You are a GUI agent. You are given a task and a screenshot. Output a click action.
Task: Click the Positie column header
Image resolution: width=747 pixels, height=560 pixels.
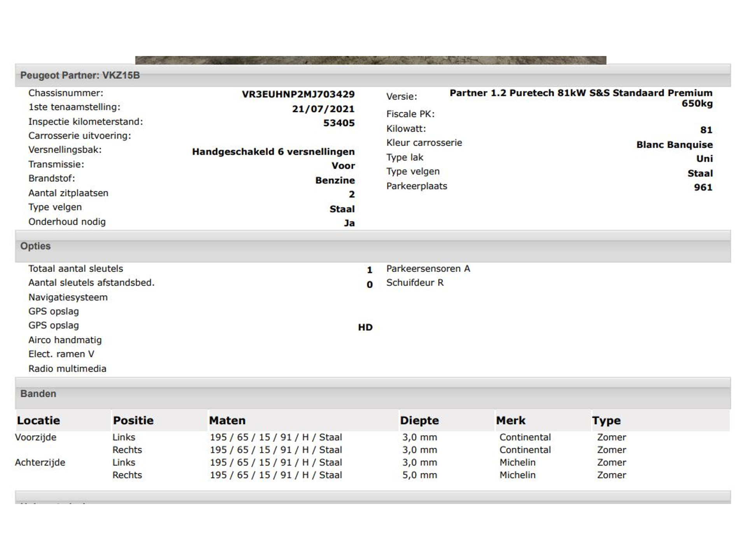coord(133,420)
